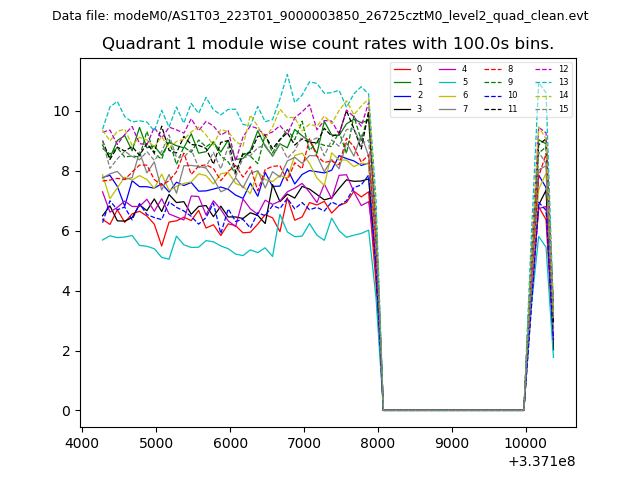Click the y-axis tick label 6
Screen dimensions: 640x480
[66, 231]
